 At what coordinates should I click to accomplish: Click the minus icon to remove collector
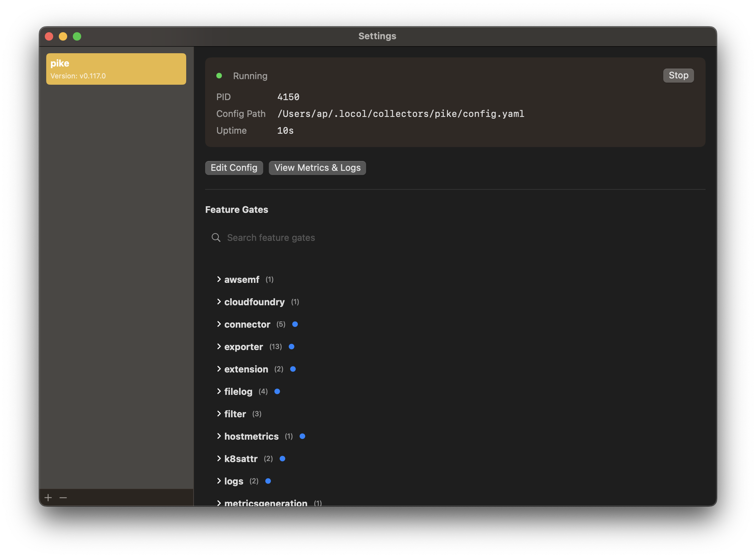(x=63, y=497)
